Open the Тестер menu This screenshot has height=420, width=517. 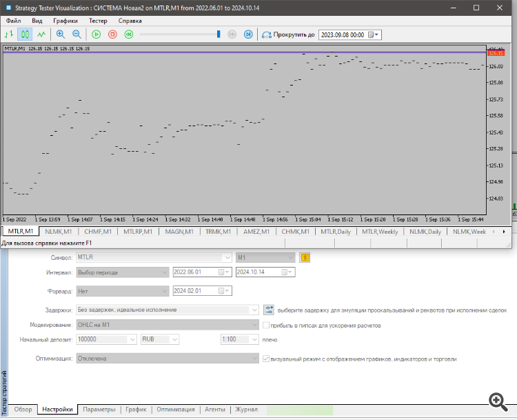98,21
